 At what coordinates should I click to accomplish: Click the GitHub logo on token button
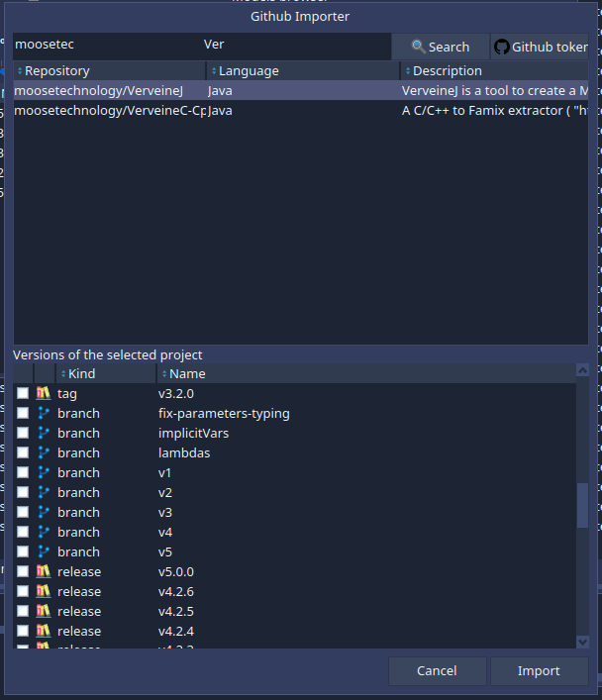[502, 47]
